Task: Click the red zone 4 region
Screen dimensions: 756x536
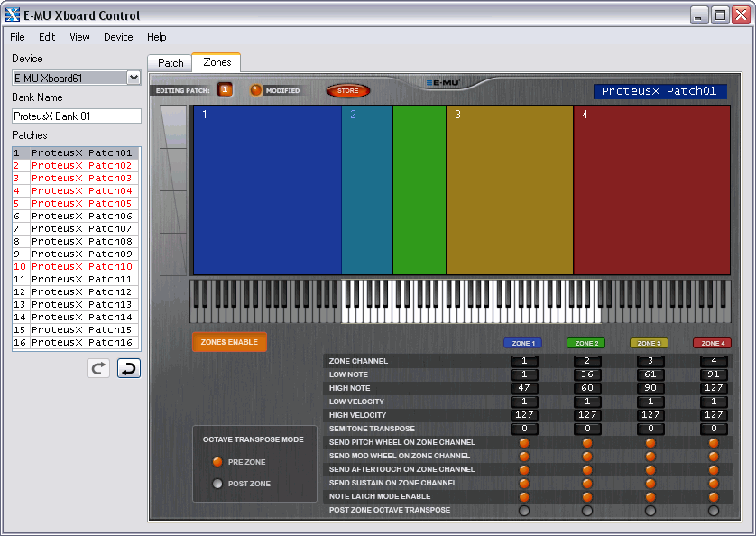Action: click(x=652, y=190)
